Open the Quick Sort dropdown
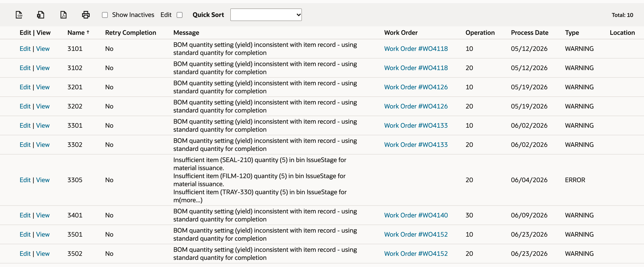 266,15
